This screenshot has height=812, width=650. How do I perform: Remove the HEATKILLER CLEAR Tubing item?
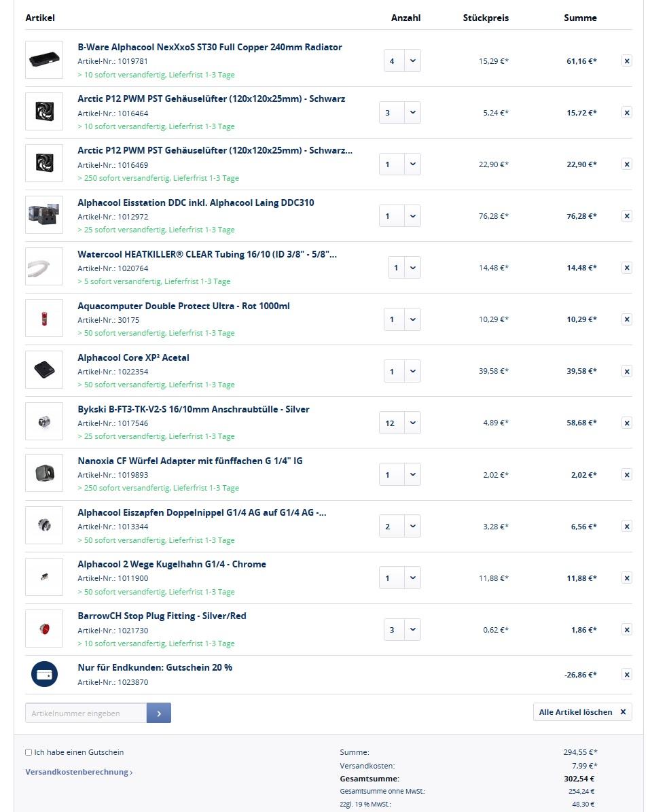627,268
